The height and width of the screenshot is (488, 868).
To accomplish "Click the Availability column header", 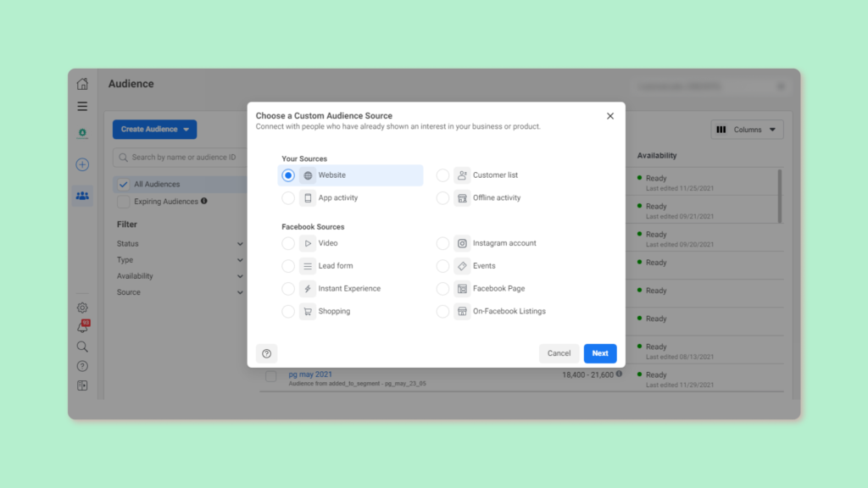I will (x=657, y=156).
